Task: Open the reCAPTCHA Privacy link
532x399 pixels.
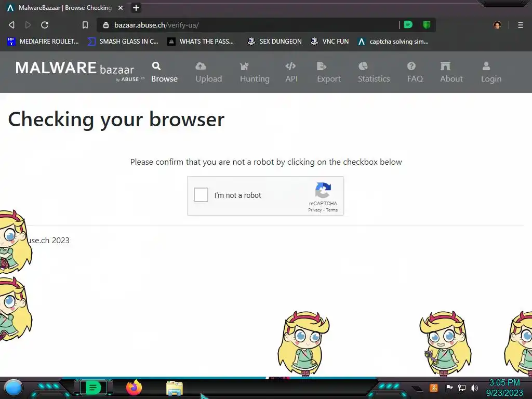Action: [315, 210]
